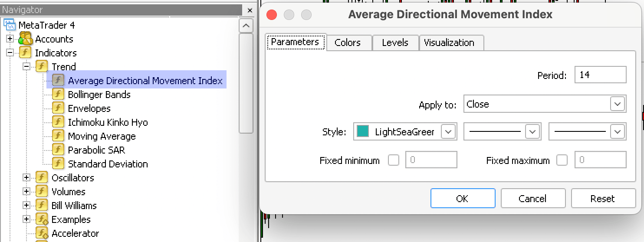This screenshot has width=644, height=242.
Task: Click the Reset button
Action: tap(603, 198)
